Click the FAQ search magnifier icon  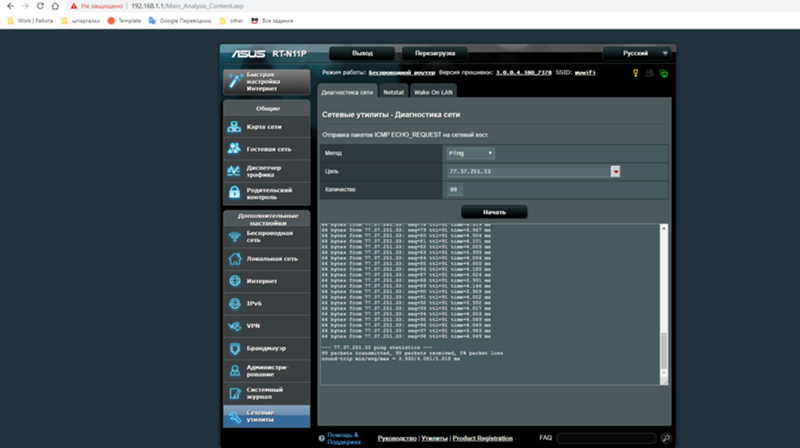[x=666, y=438]
